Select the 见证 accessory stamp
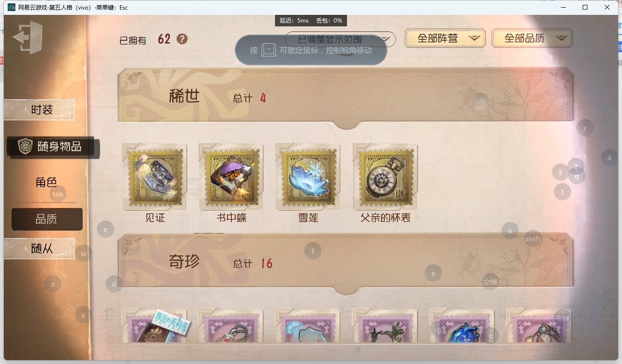The height and width of the screenshot is (364, 622). 155,177
